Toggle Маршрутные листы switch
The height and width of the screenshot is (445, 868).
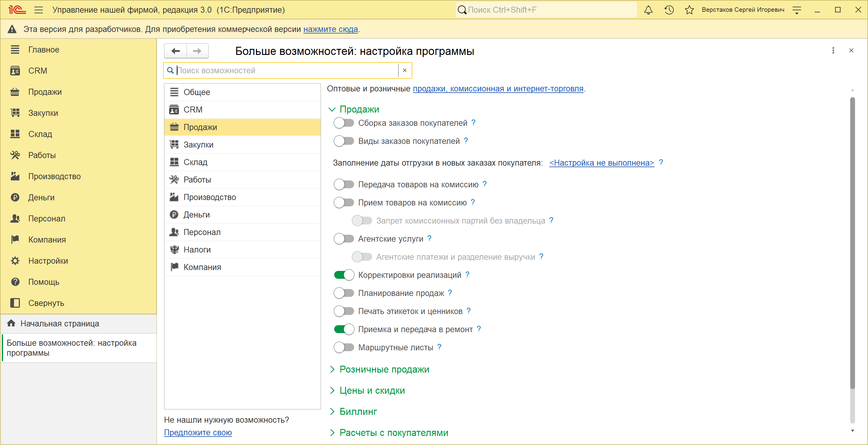click(344, 347)
